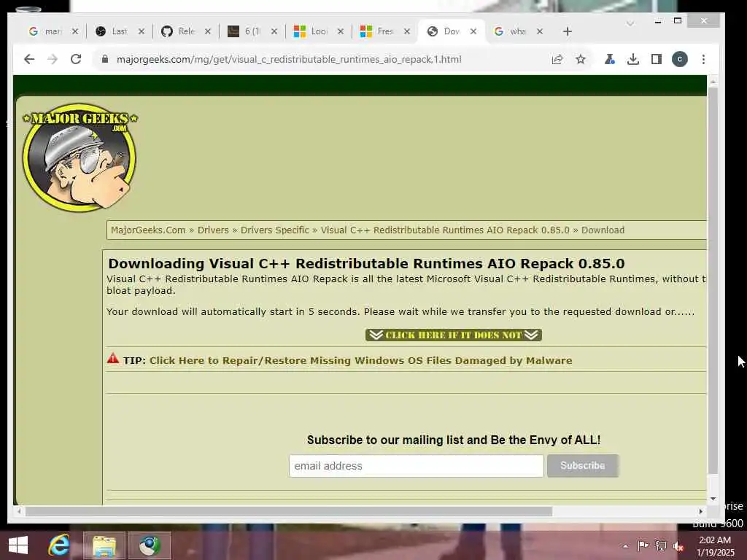
Task: Switch to the 'wha' Google tab
Action: 511,31
